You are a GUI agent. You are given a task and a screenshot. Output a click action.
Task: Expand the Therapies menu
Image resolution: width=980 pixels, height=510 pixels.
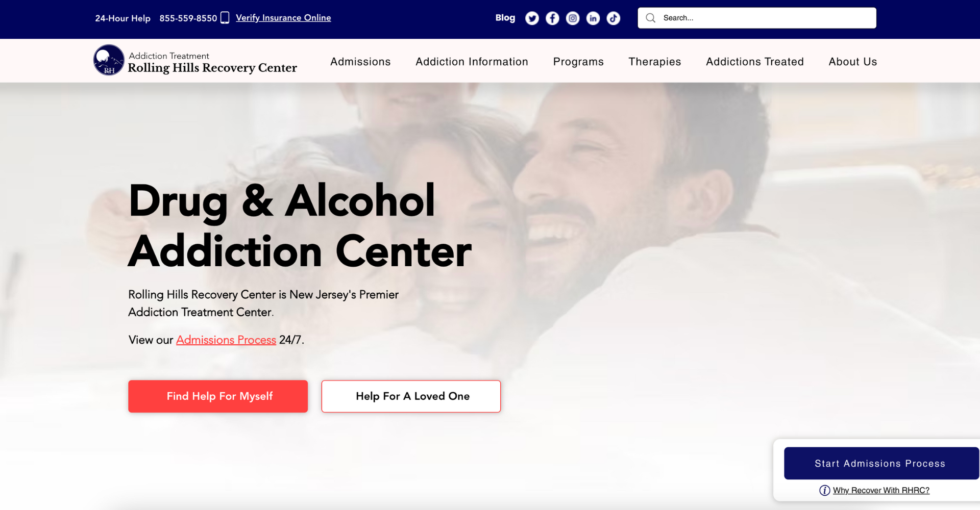click(x=655, y=62)
